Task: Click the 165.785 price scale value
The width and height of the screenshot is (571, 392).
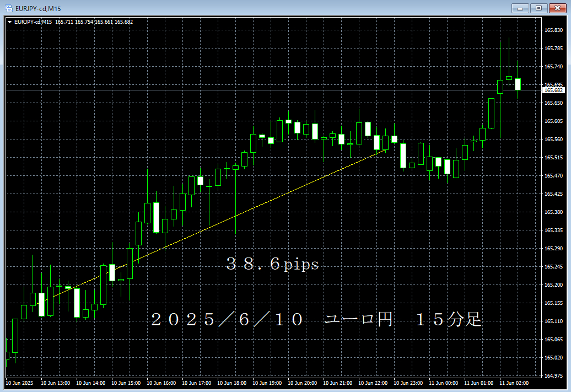Action: click(x=553, y=49)
